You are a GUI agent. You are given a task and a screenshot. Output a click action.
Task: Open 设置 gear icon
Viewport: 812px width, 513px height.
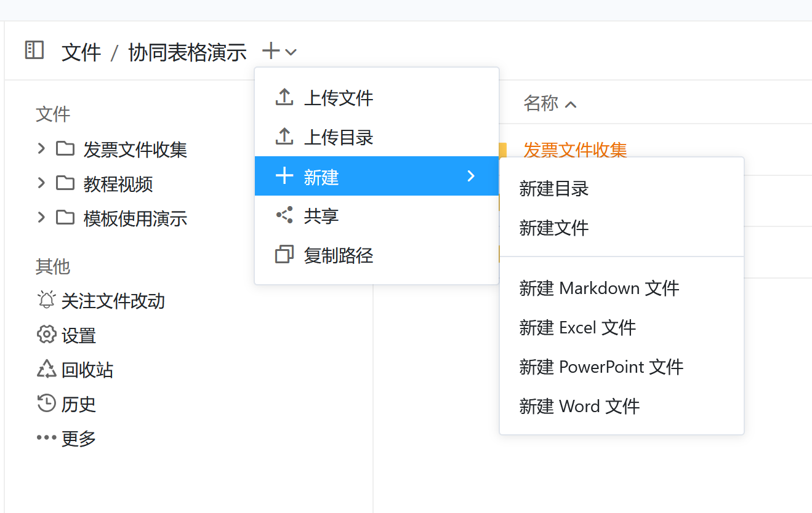[46, 335]
